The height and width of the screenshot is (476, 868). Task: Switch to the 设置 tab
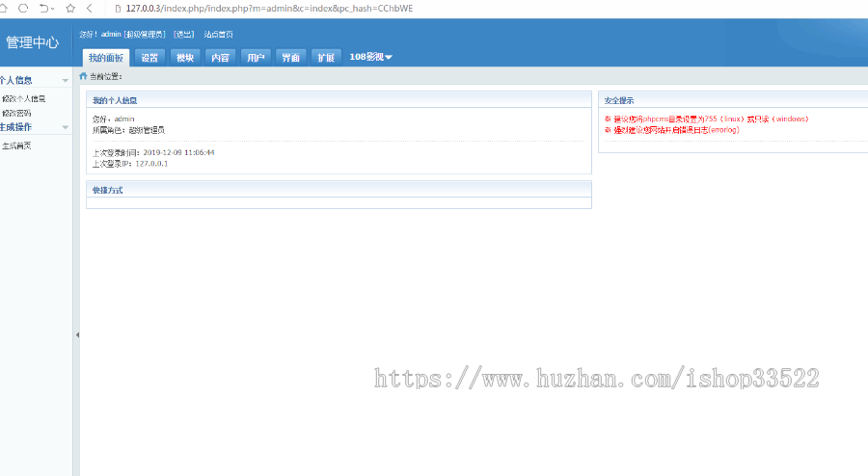click(149, 58)
